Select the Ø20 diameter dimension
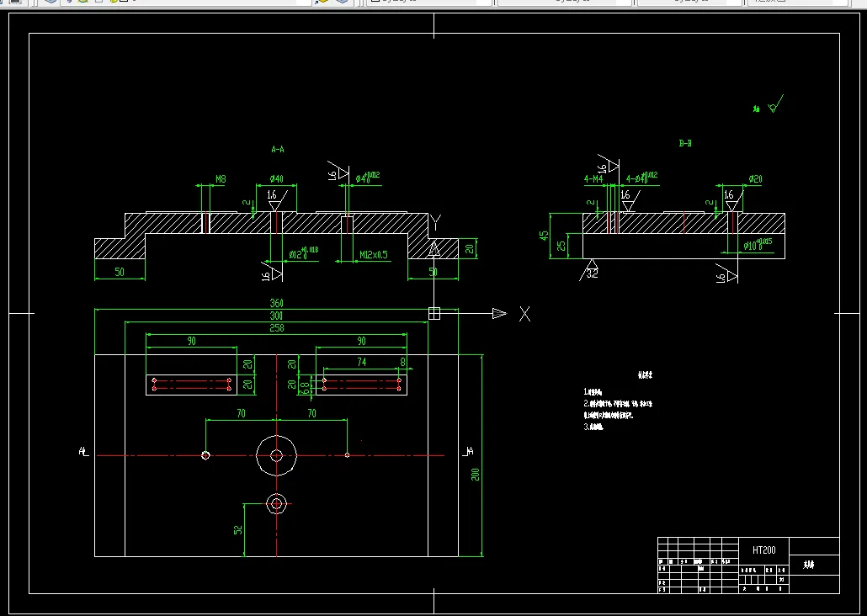Screen dimensions: 867x616 coord(755,179)
